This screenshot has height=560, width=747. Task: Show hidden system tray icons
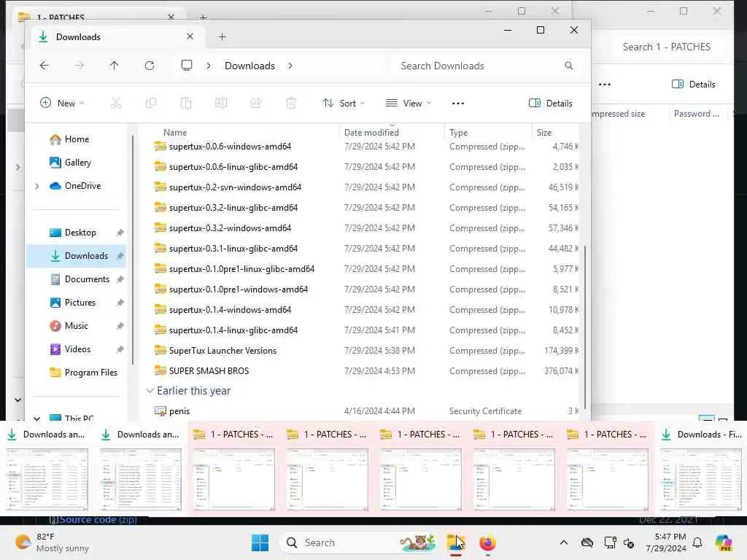point(564,542)
